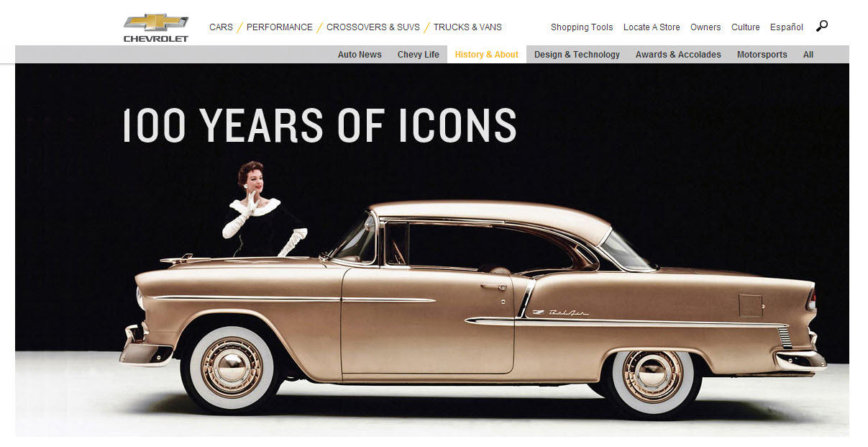Open the Trucks & Vans menu
868x447 pixels.
pyautogui.click(x=467, y=27)
